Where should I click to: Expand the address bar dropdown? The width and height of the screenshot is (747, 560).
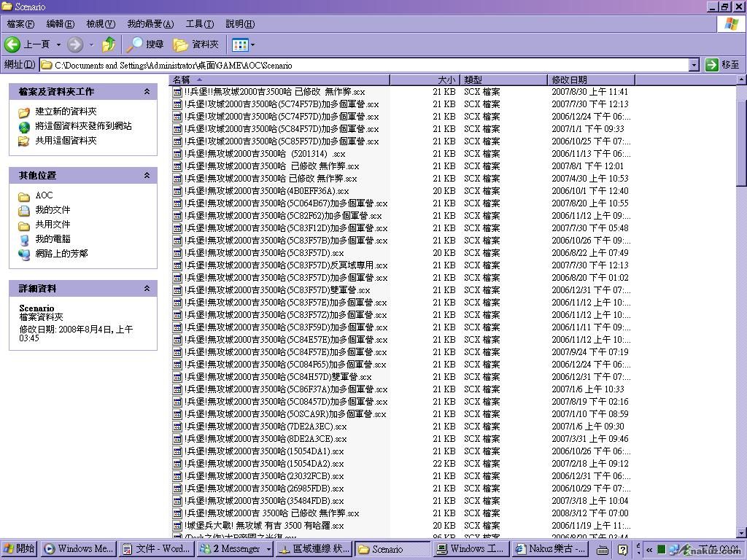pos(694,65)
